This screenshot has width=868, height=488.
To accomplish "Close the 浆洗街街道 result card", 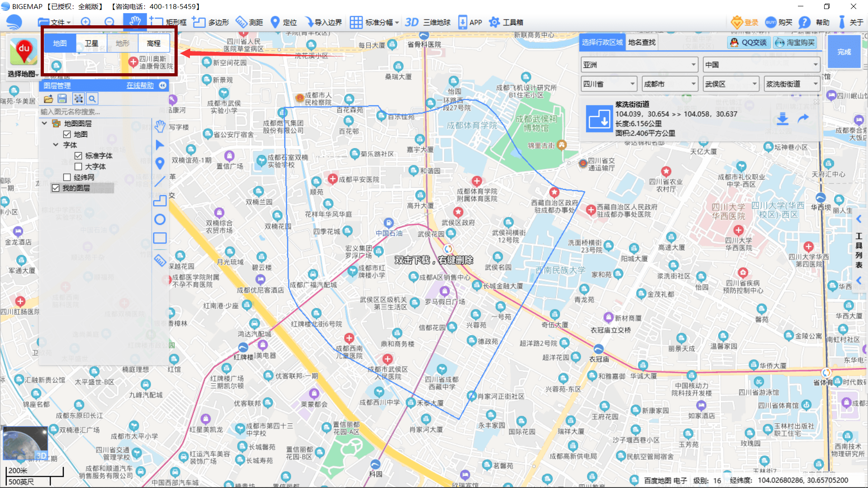I will [816, 102].
